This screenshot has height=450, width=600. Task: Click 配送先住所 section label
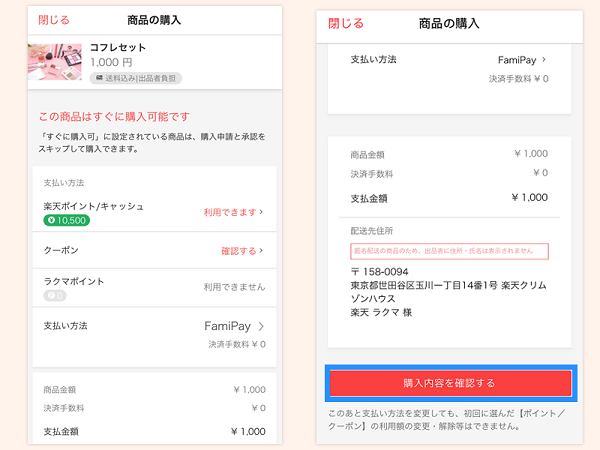pos(372,231)
